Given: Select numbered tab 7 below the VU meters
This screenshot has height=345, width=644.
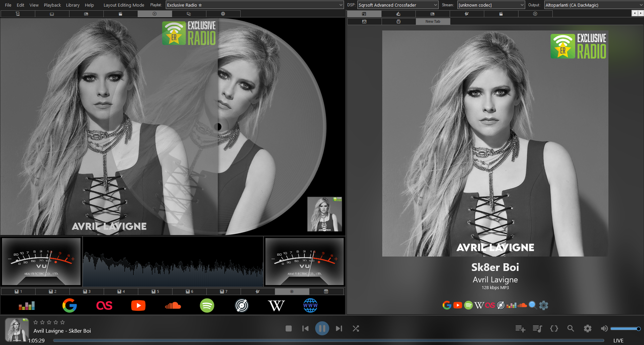Looking at the screenshot, I should (x=223, y=292).
